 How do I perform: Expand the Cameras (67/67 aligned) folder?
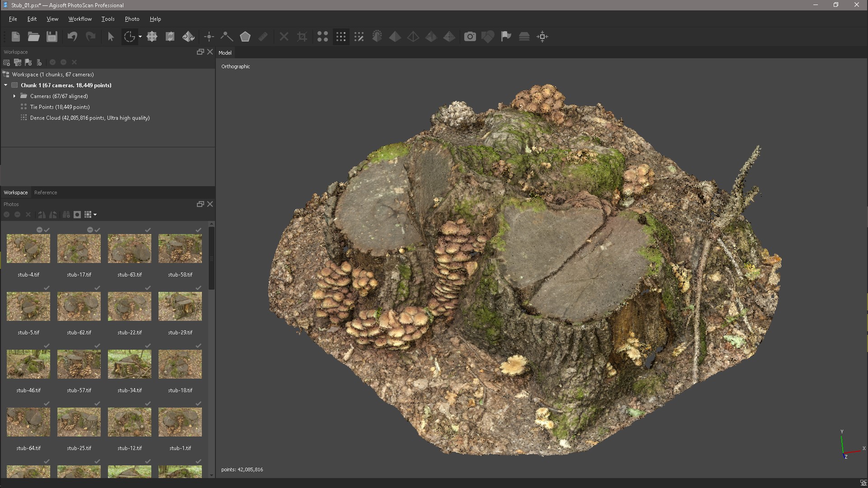coord(14,96)
